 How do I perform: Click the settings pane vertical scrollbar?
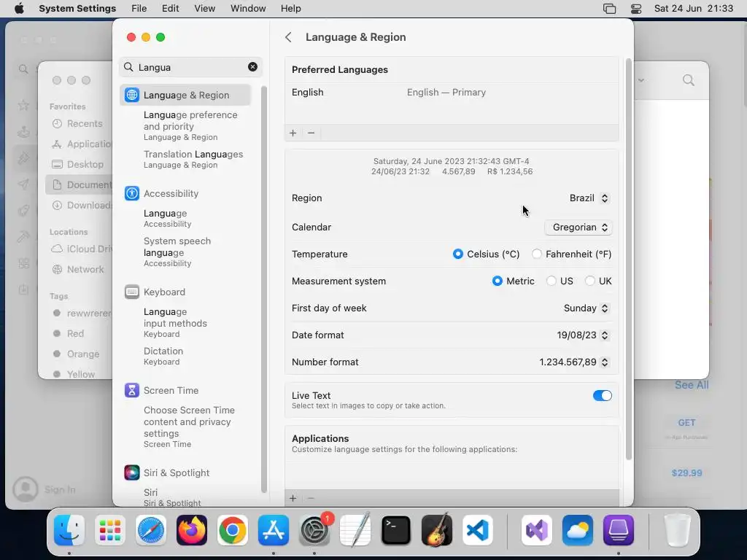click(628, 260)
